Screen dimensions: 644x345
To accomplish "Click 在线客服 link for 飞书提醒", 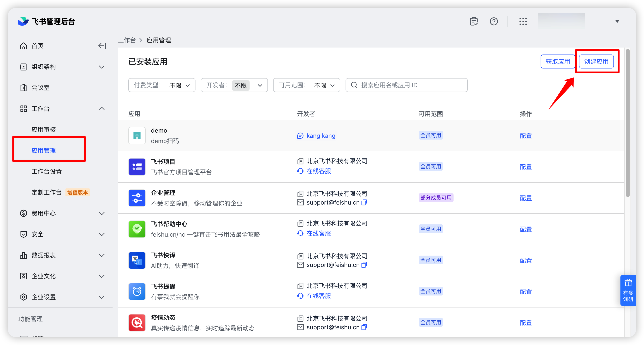I will click(x=319, y=296).
